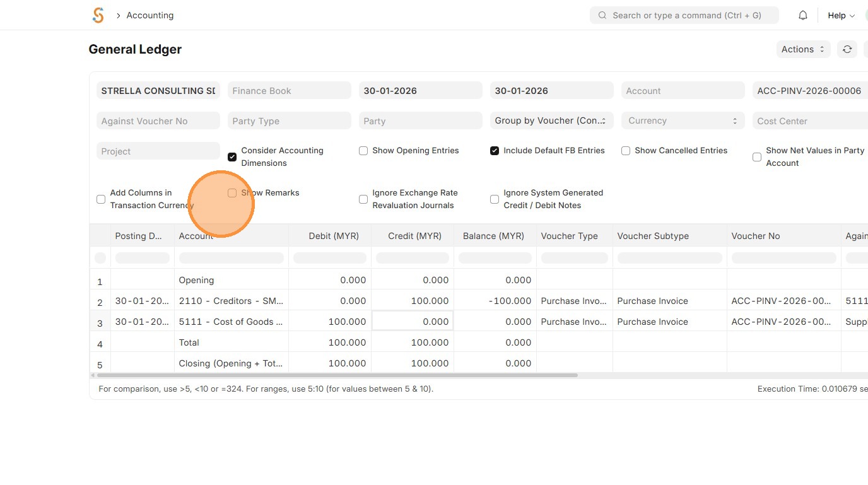
Task: Click the Company field showing STRELLA CONSULTING
Action: (x=158, y=91)
